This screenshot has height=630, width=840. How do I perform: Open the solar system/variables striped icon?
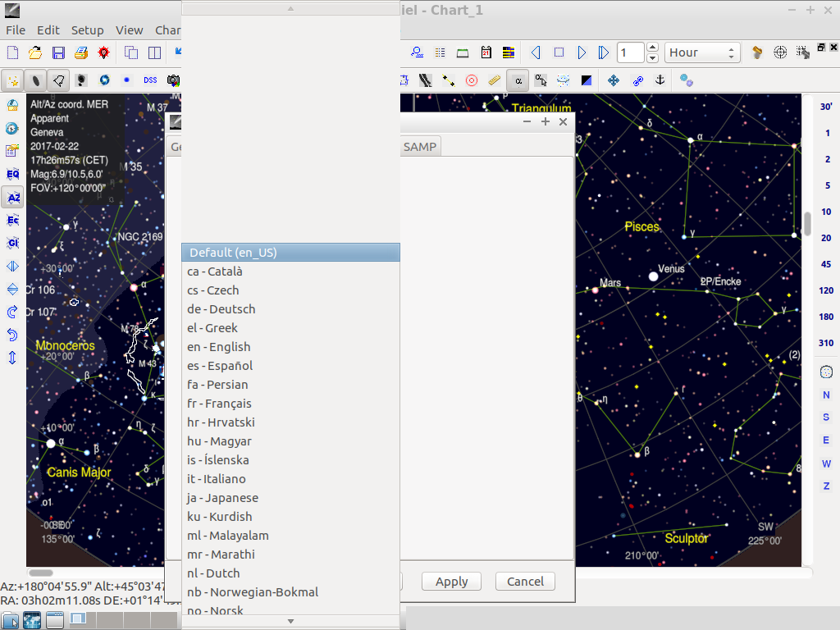click(x=509, y=52)
